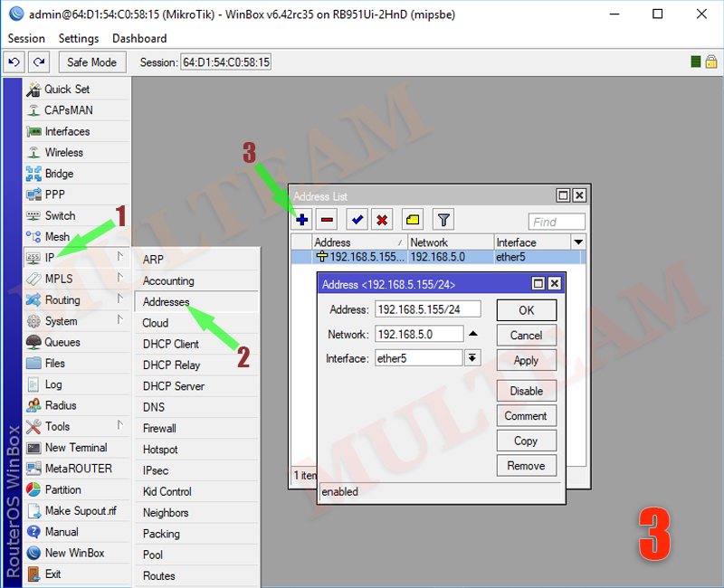Click the red minus Remove icon
Screen dimensions: 724x588
tap(327, 220)
